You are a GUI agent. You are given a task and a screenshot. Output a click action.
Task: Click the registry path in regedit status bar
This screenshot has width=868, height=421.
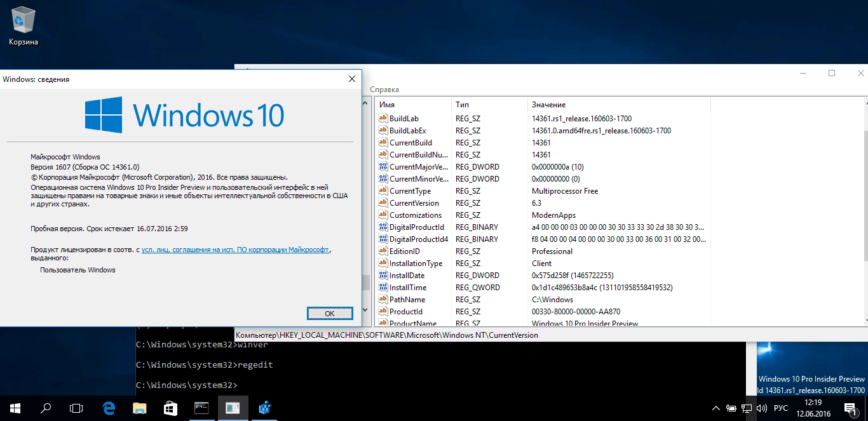point(387,335)
